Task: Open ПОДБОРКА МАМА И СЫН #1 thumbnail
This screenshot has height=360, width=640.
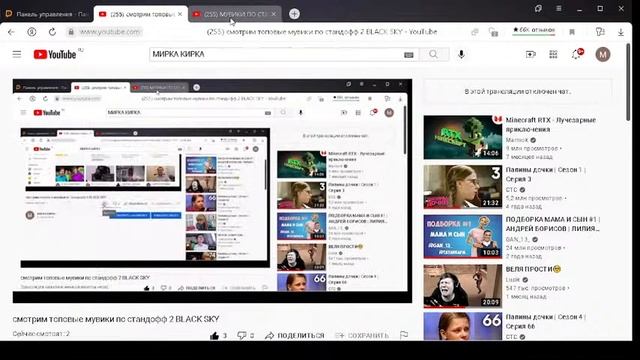Action: pyautogui.click(x=462, y=237)
